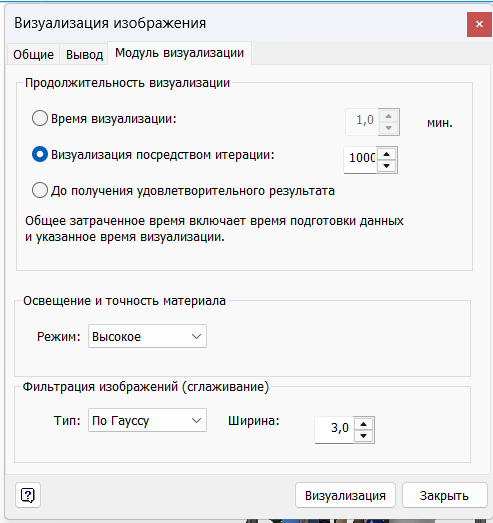This screenshot has height=523, width=493.
Task: Switch to the Вывод tab
Action: pyautogui.click(x=84, y=54)
